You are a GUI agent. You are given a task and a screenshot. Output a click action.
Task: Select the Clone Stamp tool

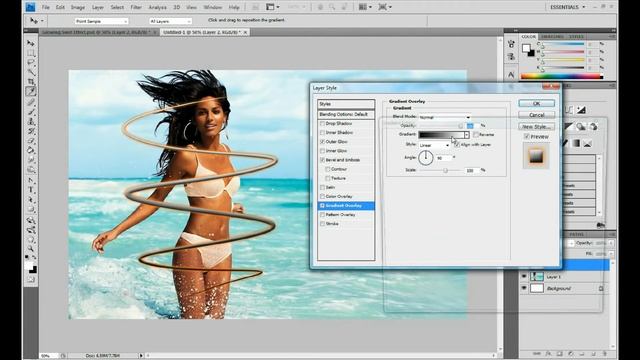[31, 121]
